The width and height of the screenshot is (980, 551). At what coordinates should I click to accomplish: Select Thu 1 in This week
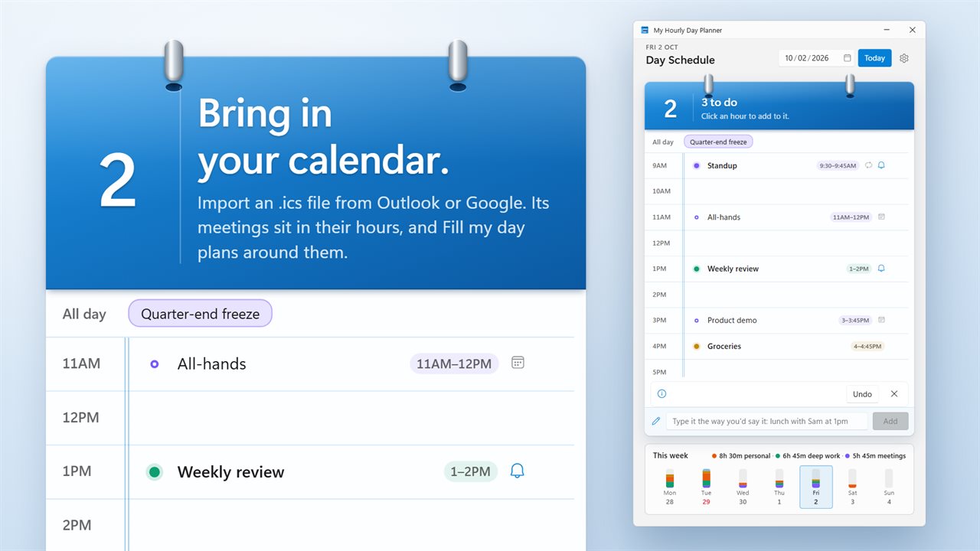click(779, 487)
